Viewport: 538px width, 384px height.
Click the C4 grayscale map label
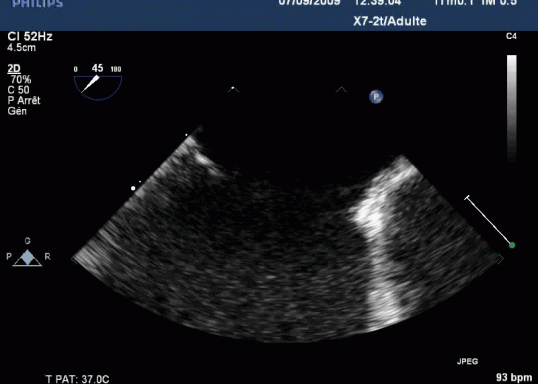pyautogui.click(x=511, y=36)
